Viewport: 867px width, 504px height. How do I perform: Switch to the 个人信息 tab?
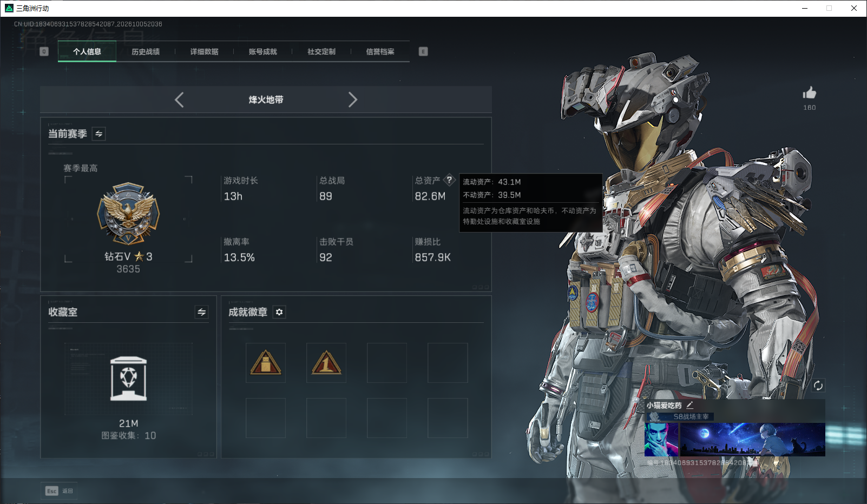87,51
